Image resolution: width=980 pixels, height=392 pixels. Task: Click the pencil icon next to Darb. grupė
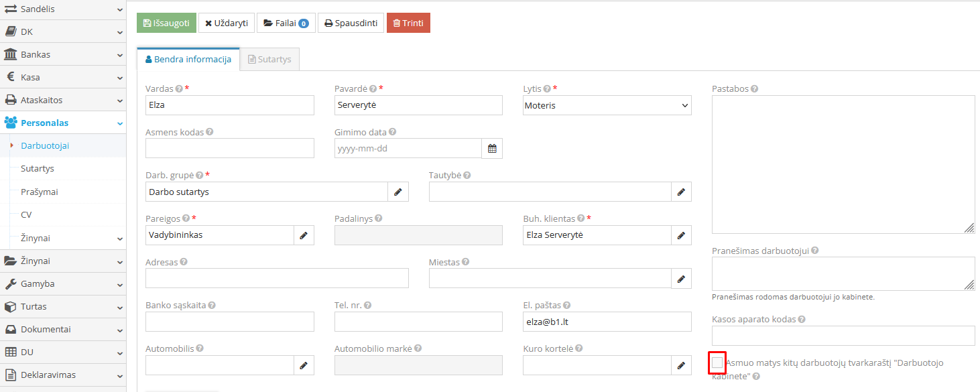click(x=398, y=192)
